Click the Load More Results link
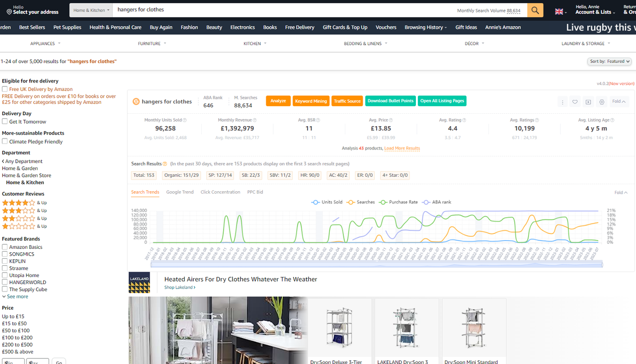Image resolution: width=636 pixels, height=364 pixels. tap(402, 148)
